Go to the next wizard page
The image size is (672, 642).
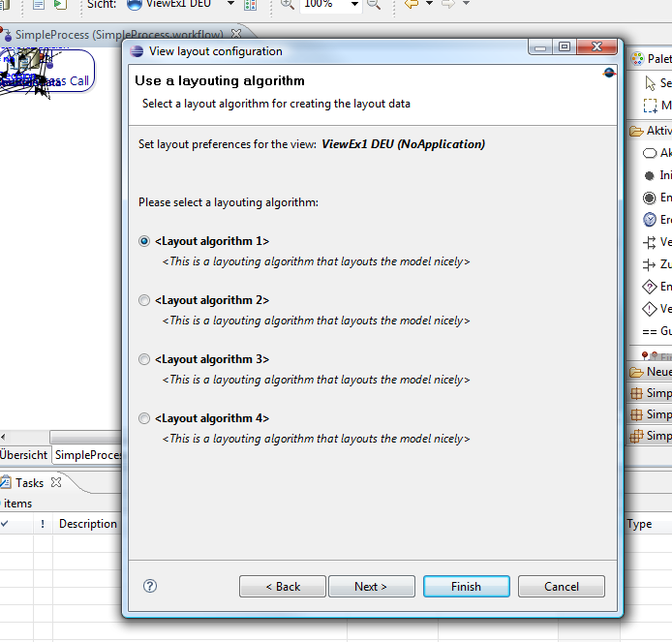[x=371, y=586]
